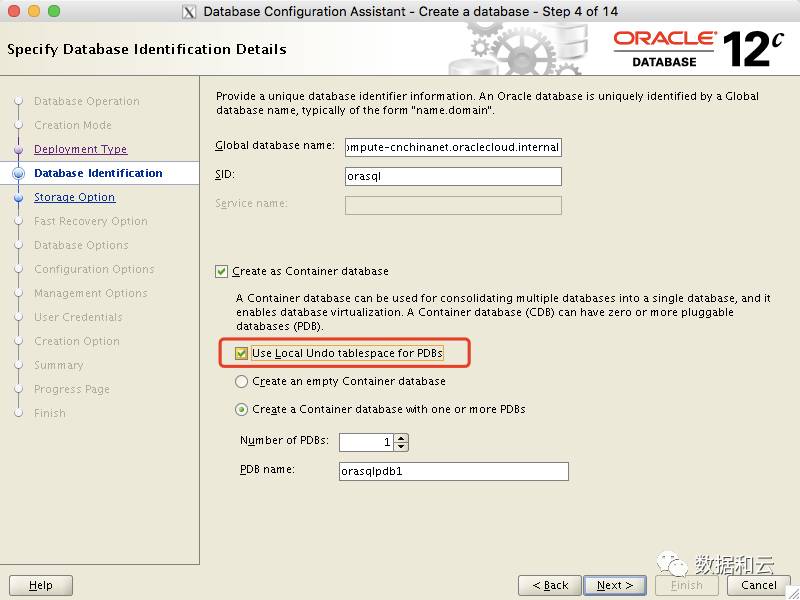Click the SID input field
Screen dimensions: 800x600
tap(453, 177)
